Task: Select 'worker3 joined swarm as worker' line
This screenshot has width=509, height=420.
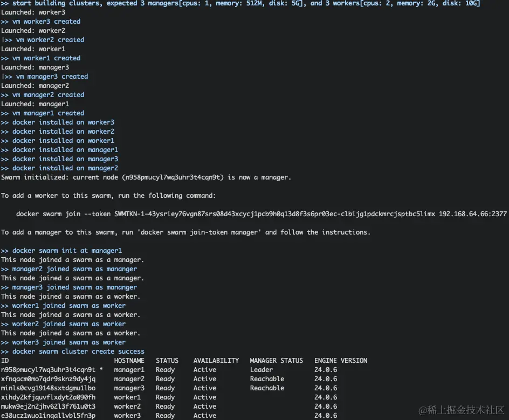Action: (63, 342)
